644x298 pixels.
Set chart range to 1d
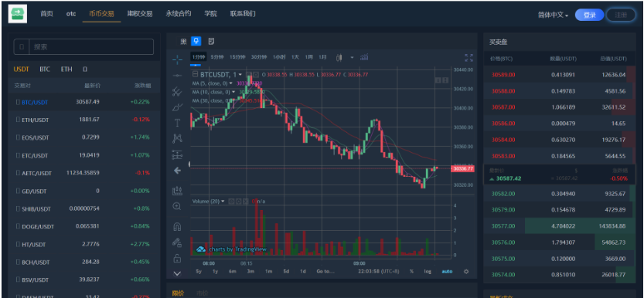303,271
